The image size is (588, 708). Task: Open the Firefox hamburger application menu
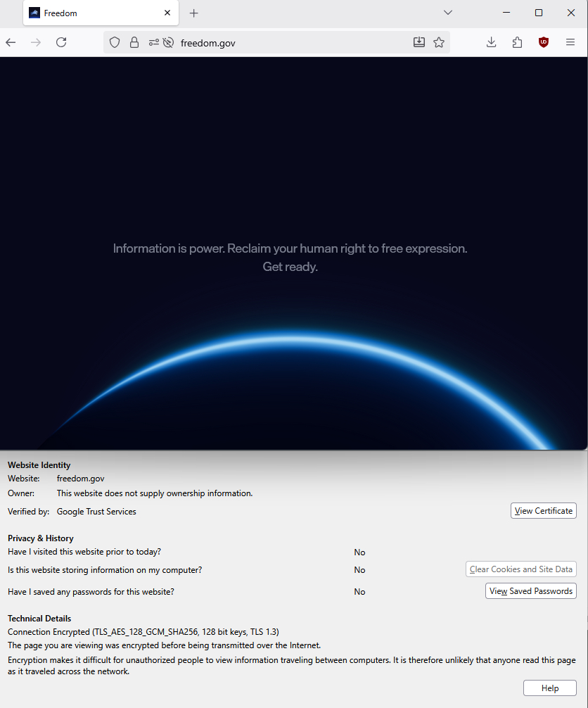click(x=570, y=42)
